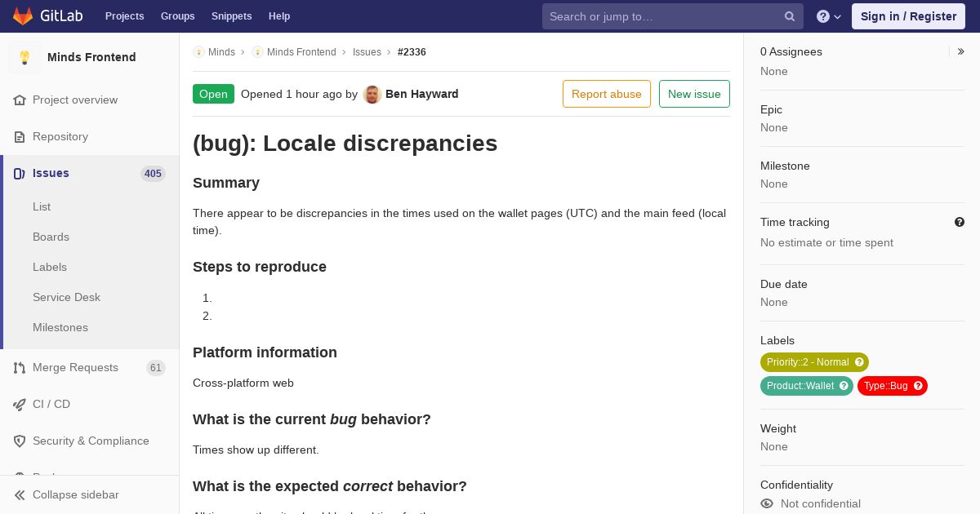The image size is (980, 514).
Task: Click Minds Frontend breadcrumb link
Action: (301, 52)
